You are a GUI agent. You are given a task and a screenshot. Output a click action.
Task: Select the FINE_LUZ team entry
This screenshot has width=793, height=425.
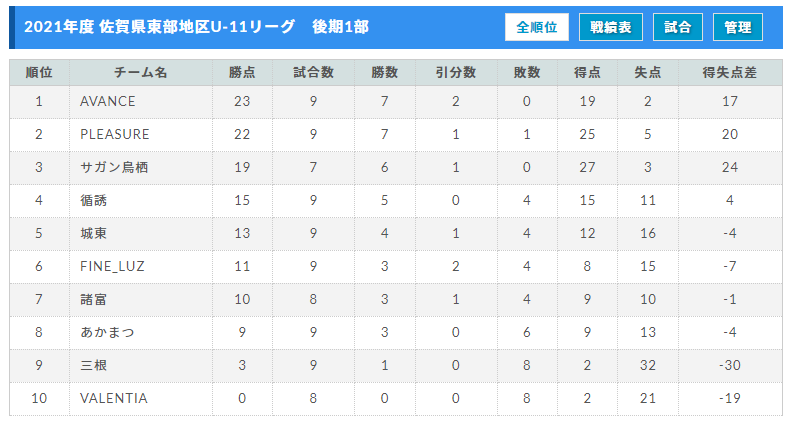click(x=112, y=267)
